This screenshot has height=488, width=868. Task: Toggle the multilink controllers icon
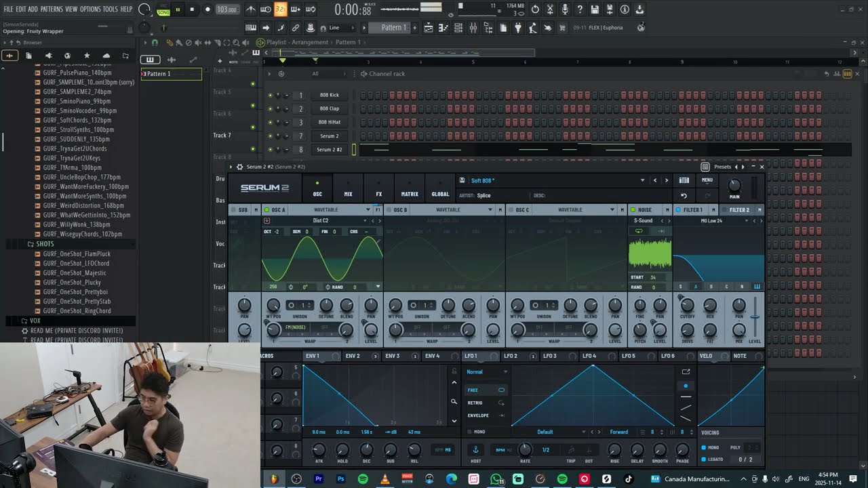click(296, 28)
